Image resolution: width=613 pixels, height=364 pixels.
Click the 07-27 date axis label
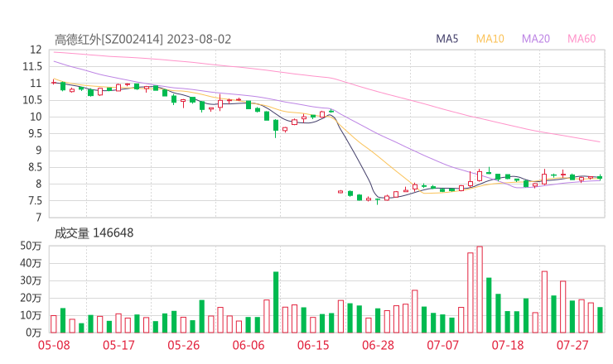pos(572,345)
